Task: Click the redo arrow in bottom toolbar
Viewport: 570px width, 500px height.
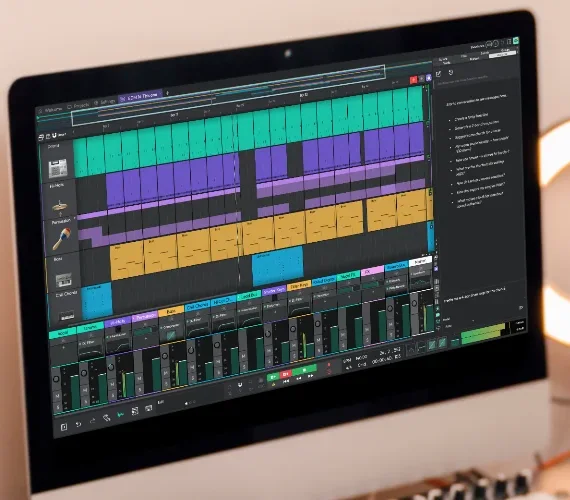Action: (x=92, y=421)
